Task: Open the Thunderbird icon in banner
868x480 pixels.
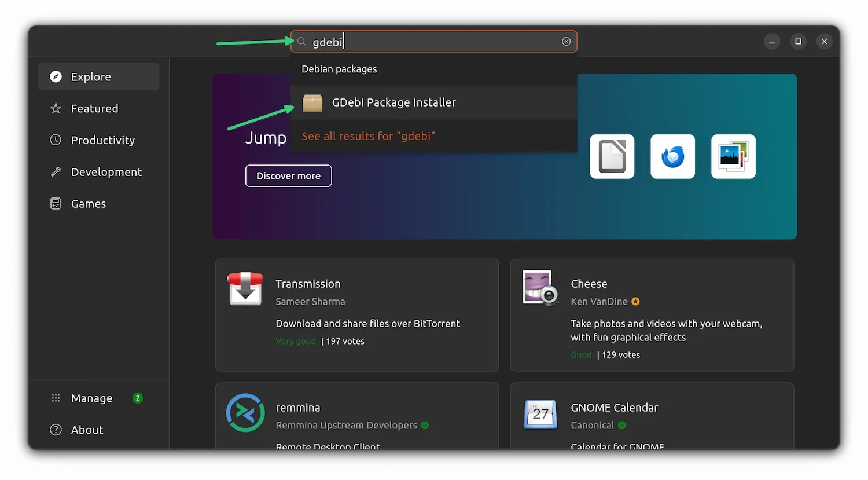Action: 672,157
